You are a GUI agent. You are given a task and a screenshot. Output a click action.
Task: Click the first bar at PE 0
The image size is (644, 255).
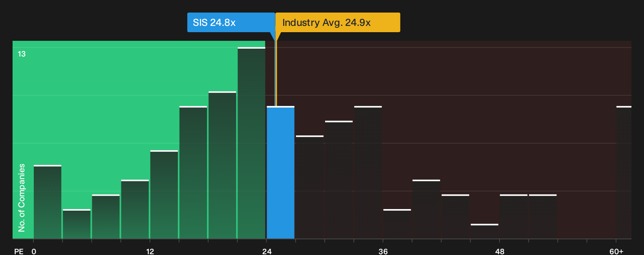pyautogui.click(x=48, y=202)
